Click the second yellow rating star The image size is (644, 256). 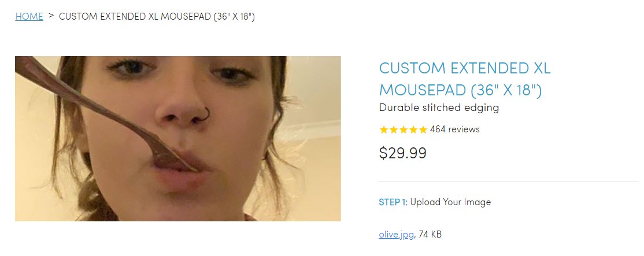click(x=394, y=129)
